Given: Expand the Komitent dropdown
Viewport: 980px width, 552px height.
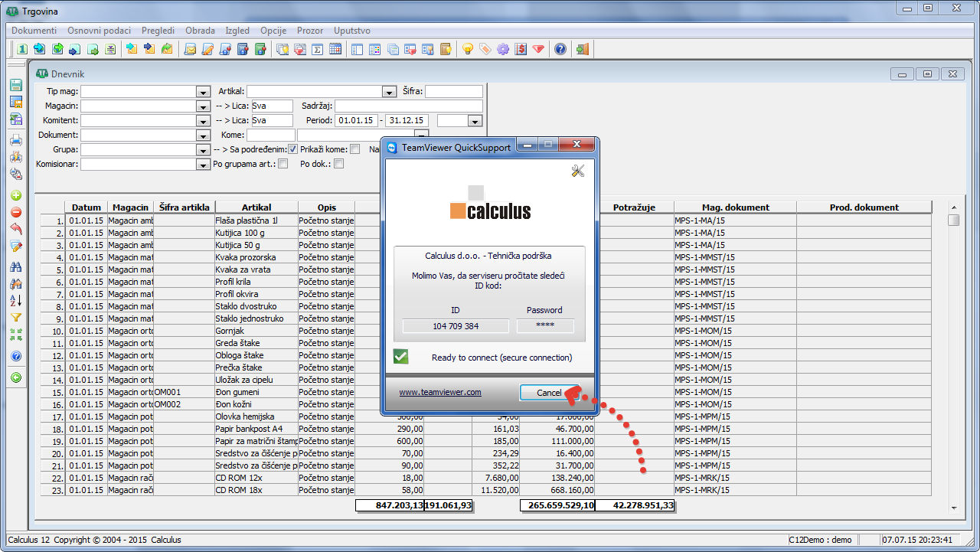Looking at the screenshot, I should 203,121.
